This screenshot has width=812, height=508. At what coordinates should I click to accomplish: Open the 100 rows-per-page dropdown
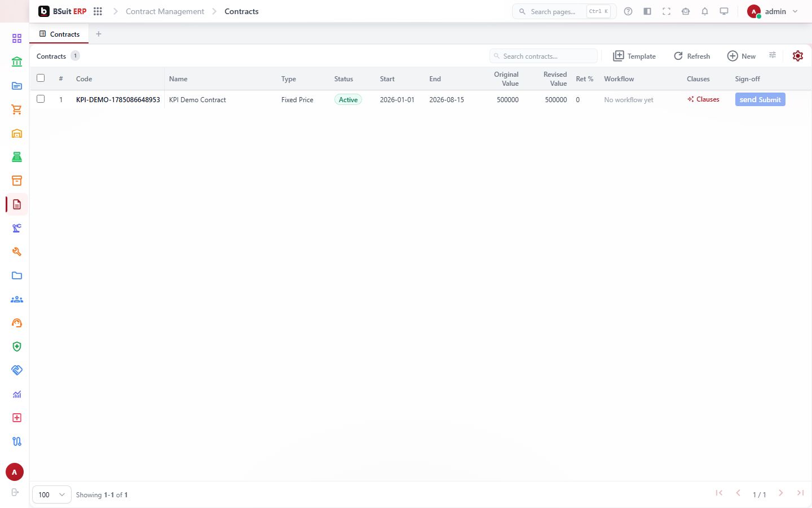pos(52,494)
